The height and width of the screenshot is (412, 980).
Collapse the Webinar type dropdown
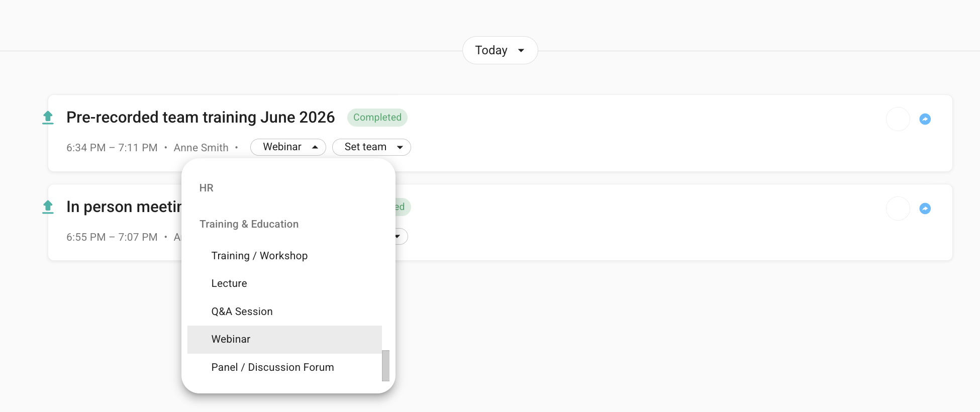click(x=288, y=147)
